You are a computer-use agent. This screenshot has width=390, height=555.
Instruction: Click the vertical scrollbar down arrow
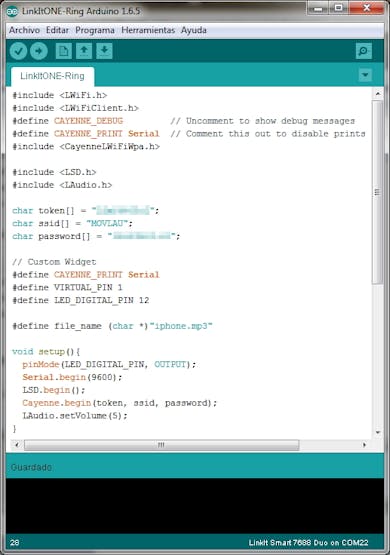click(378, 433)
